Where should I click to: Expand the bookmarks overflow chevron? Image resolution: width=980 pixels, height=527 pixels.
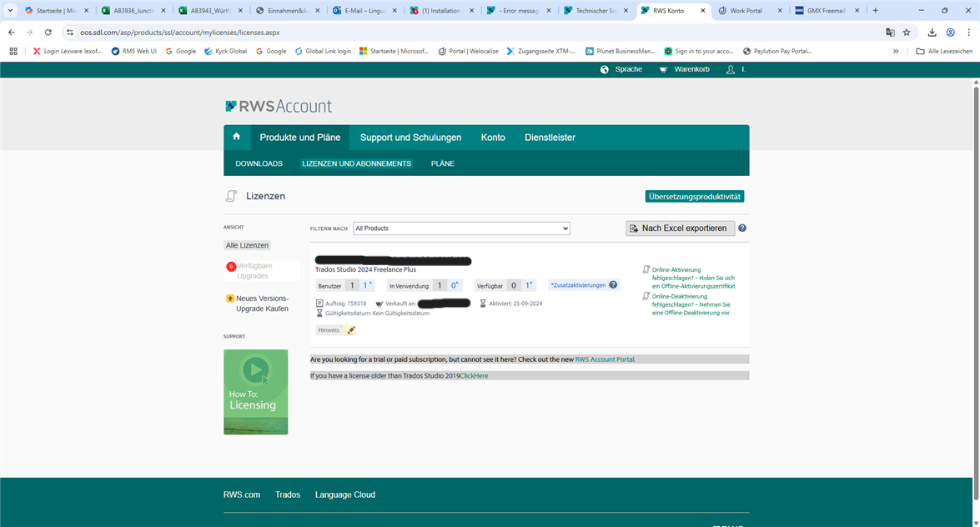(x=896, y=51)
